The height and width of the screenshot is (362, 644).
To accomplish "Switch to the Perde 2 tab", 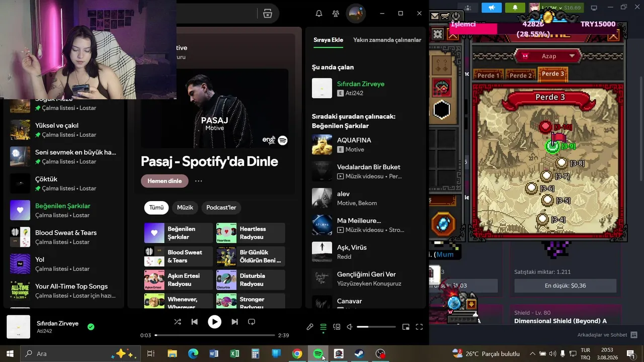I will (x=521, y=75).
